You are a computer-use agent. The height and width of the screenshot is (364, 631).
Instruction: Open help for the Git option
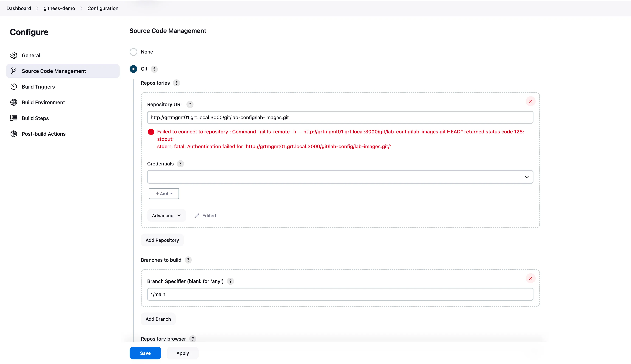point(154,69)
